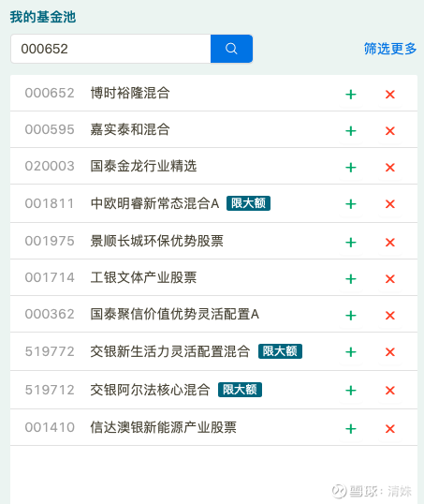Click fund code 000652 in list
The image size is (424, 504).
tap(50, 93)
